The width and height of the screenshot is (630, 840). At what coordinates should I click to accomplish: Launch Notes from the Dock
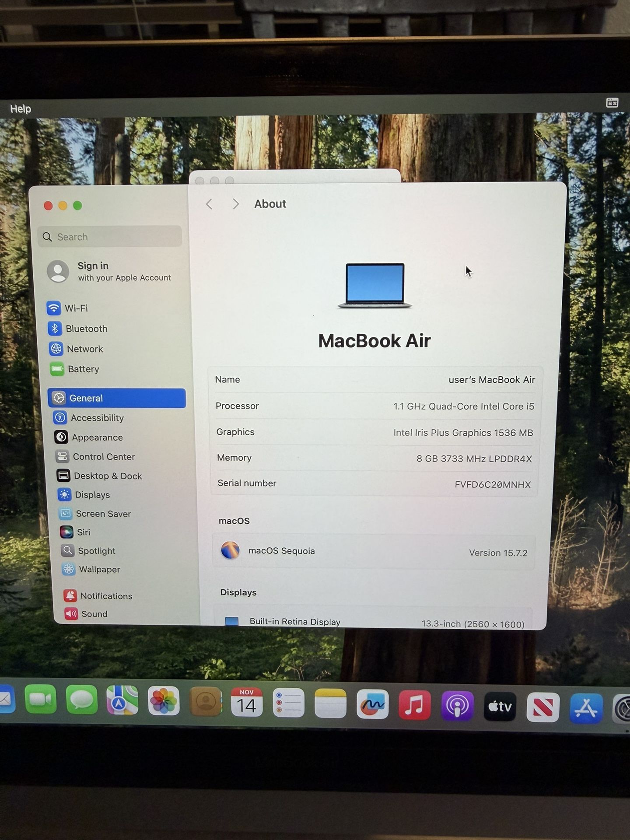coord(330,703)
